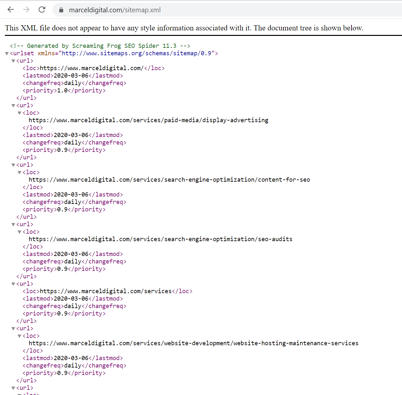Click the browser forward arrow
This screenshot has width=402, height=395.
coord(26,10)
